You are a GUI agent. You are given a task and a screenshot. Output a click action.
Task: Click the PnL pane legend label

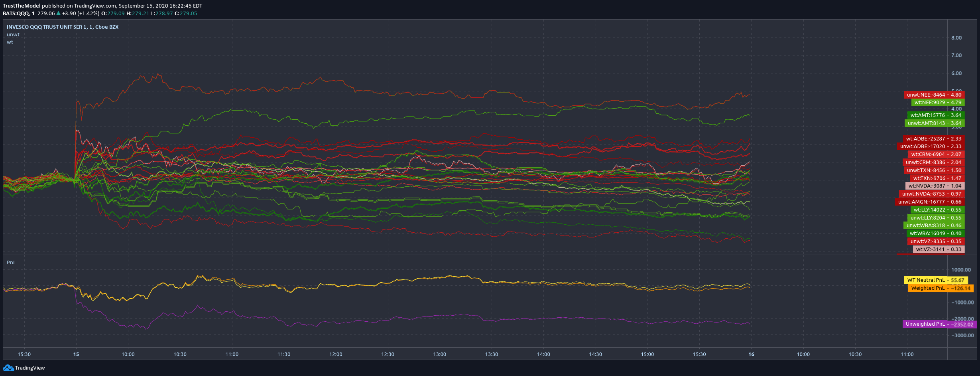click(11, 262)
